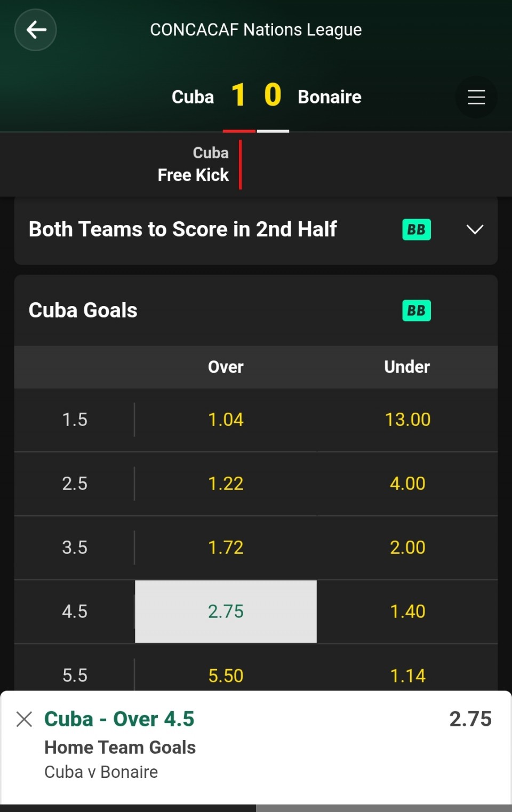
Task: Pick Over 2.5 at 1.22
Action: (226, 484)
